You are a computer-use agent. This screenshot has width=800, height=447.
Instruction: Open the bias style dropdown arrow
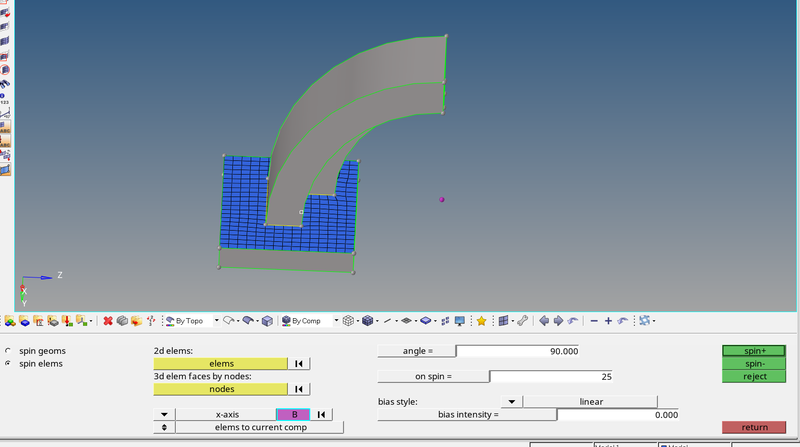pos(512,402)
